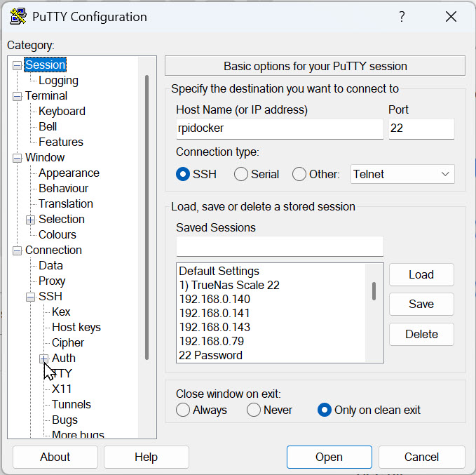Click the question mark help button in title bar
476x475 pixels.
point(402,16)
